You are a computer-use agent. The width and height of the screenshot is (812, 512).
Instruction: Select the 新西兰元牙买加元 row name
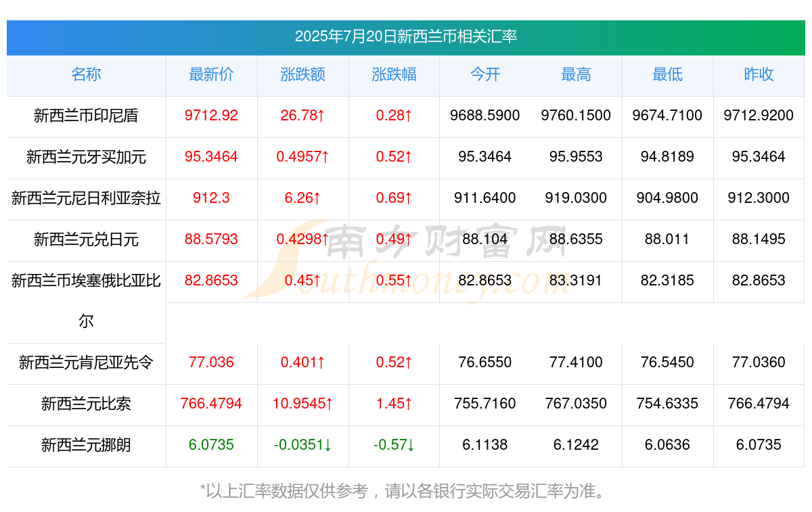(86, 157)
